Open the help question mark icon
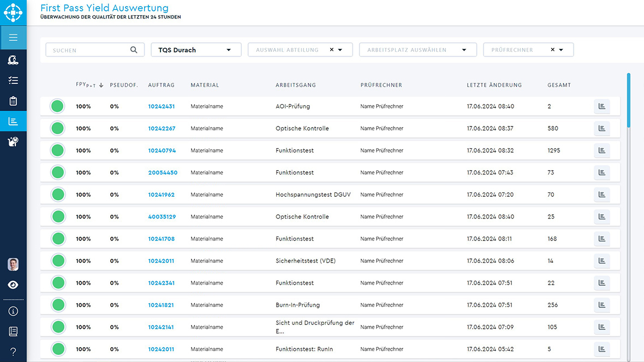Screen dimensions: 644x362 coord(13,352)
